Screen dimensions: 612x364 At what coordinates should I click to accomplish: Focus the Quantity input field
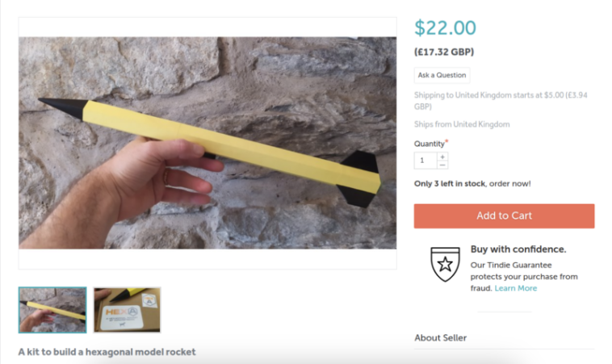425,161
